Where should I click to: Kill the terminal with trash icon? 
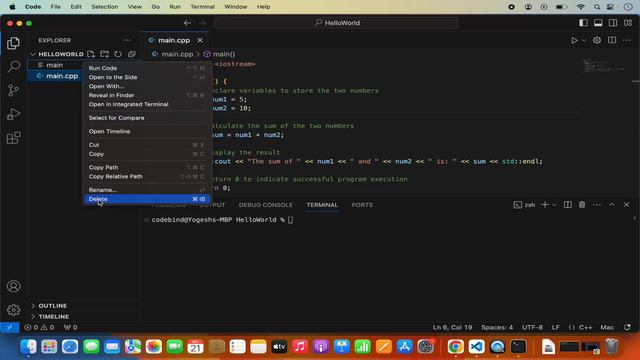pyautogui.click(x=582, y=204)
